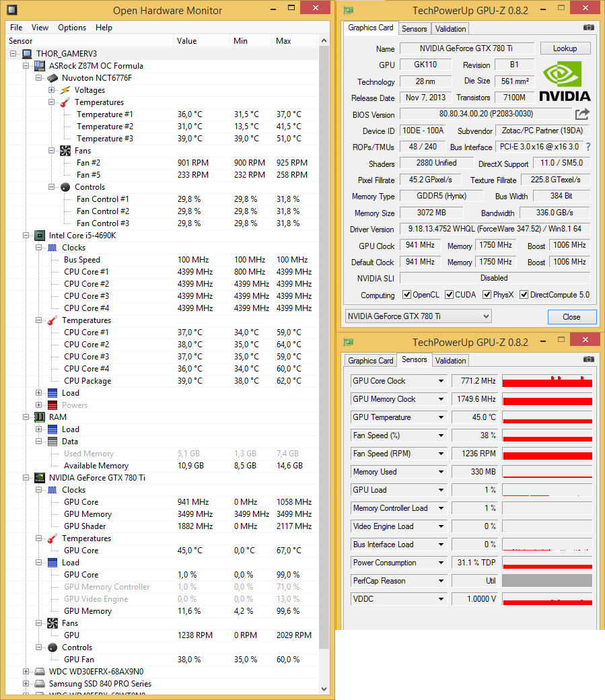
Task: Click the camera screenshot icon in Graphics Card window
Action: coord(588,28)
